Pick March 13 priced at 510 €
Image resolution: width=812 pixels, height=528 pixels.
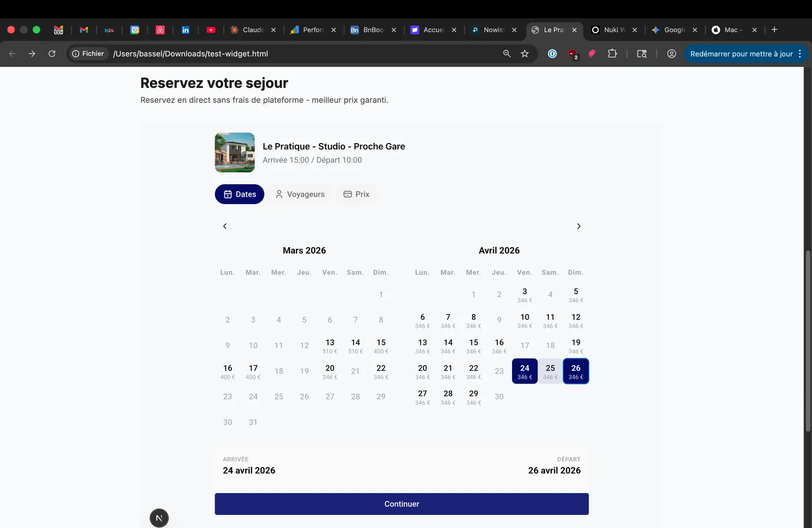330,346
